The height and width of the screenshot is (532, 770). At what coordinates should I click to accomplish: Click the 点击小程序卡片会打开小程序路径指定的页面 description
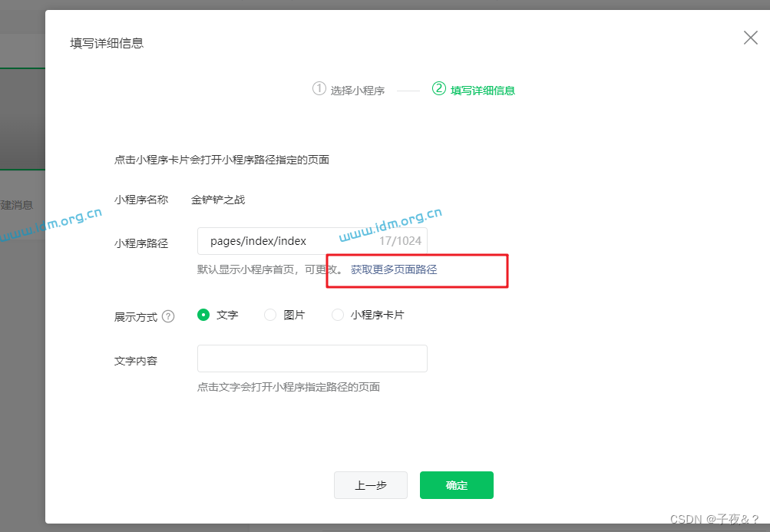[222, 160]
